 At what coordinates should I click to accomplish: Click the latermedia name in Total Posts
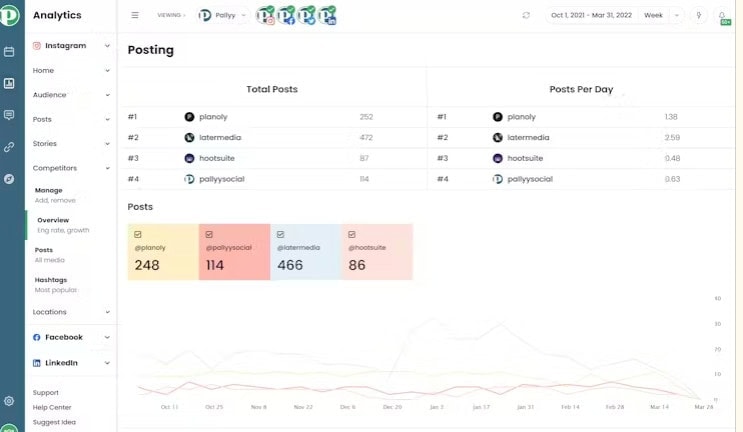pos(220,137)
